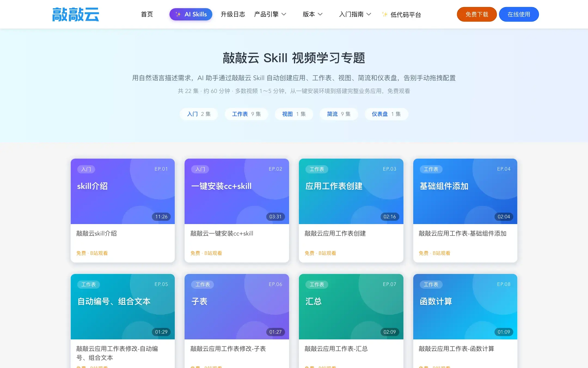Click the title 敲敲云应用工作表-汇总
The width and height of the screenshot is (588, 368).
click(x=336, y=349)
